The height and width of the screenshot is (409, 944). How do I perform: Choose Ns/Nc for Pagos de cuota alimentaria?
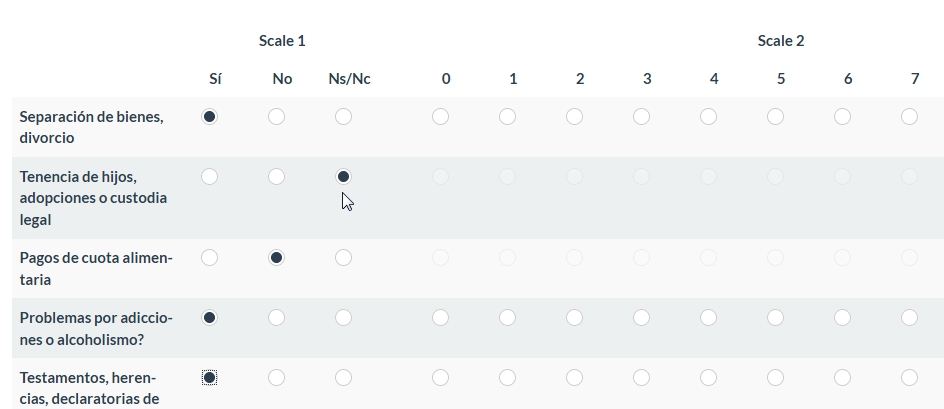coord(343,258)
